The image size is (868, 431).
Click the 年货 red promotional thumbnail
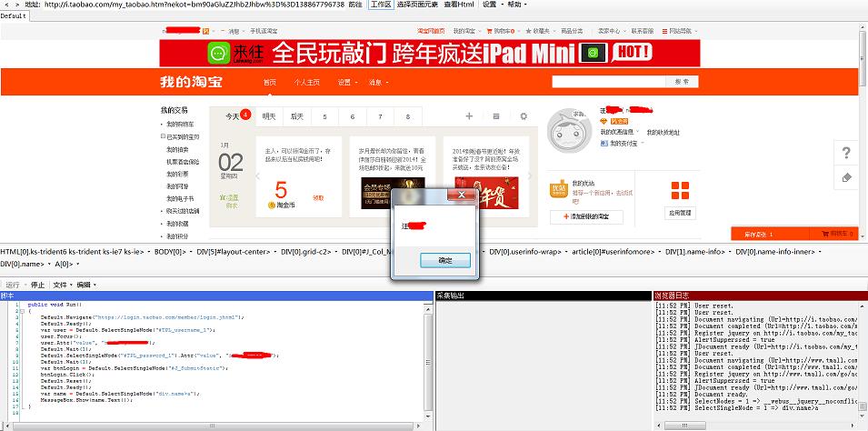point(486,193)
